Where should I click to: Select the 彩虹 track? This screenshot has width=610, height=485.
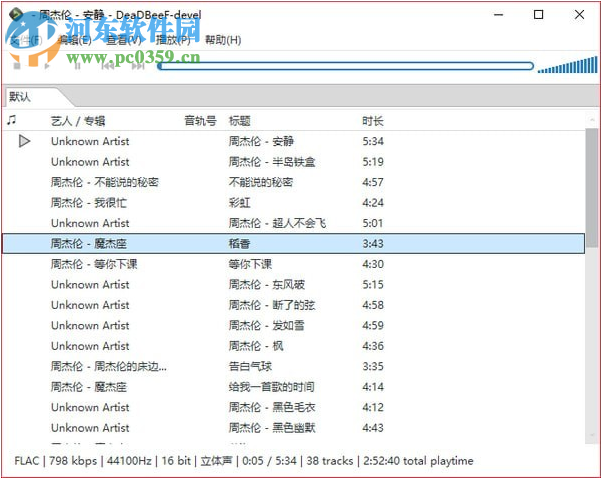coord(240,204)
